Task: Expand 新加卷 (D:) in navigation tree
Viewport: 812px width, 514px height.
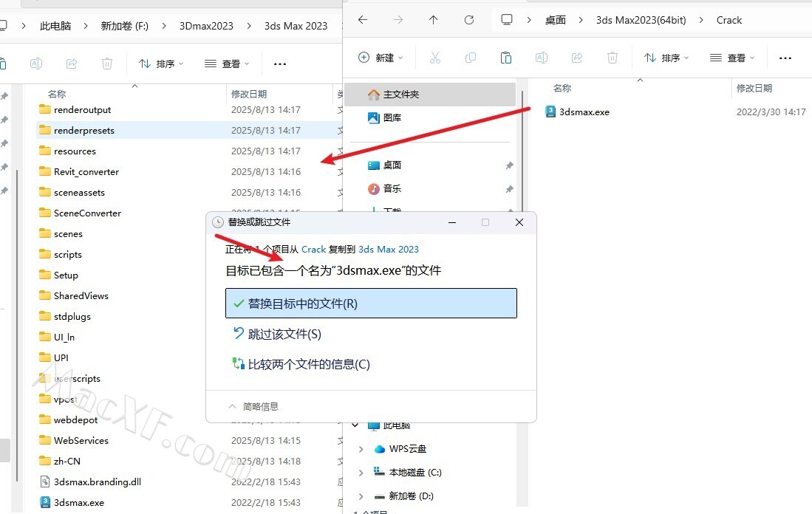Action: [x=361, y=496]
